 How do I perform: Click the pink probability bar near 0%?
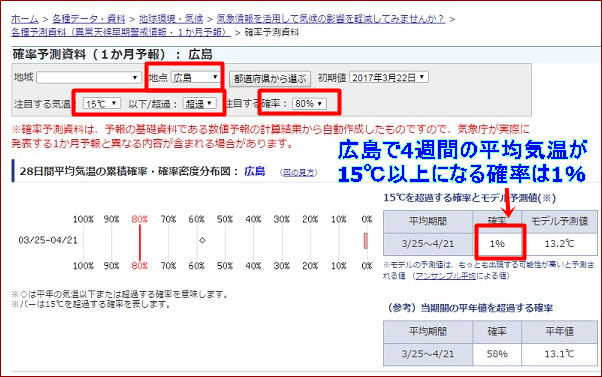[x=366, y=241]
